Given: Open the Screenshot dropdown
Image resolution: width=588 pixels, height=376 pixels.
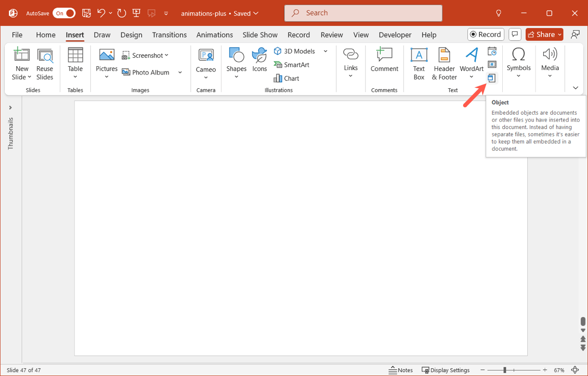Looking at the screenshot, I should [145, 55].
